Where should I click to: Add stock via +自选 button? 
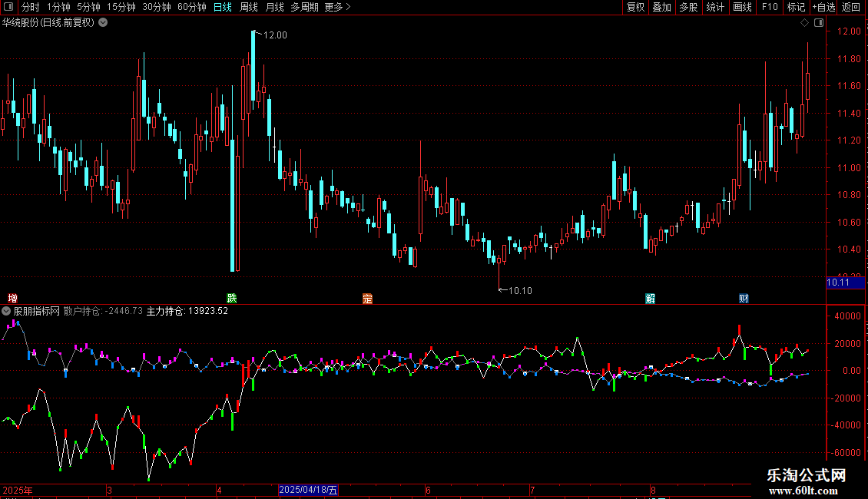click(823, 7)
